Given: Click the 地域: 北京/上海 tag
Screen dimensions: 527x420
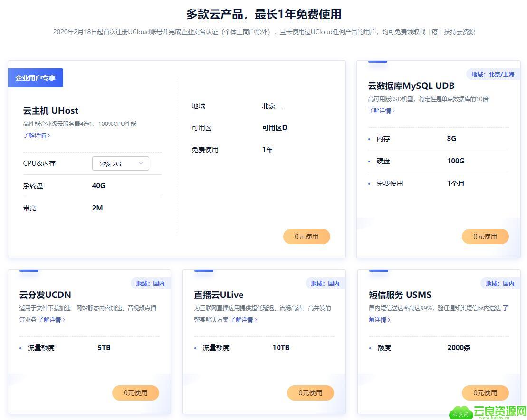Looking at the screenshot, I should pyautogui.click(x=493, y=75).
